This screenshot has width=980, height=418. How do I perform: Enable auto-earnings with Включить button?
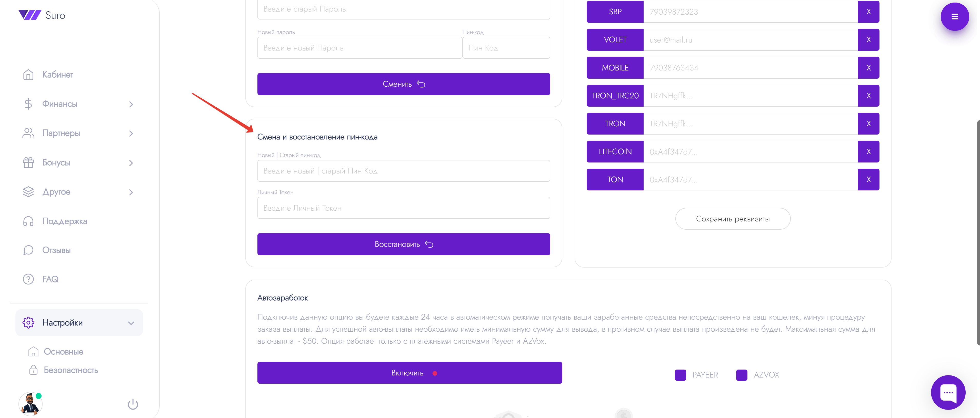[x=410, y=373]
